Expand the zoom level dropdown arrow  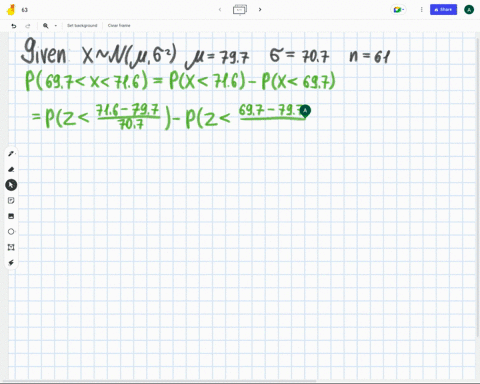[x=56, y=26]
